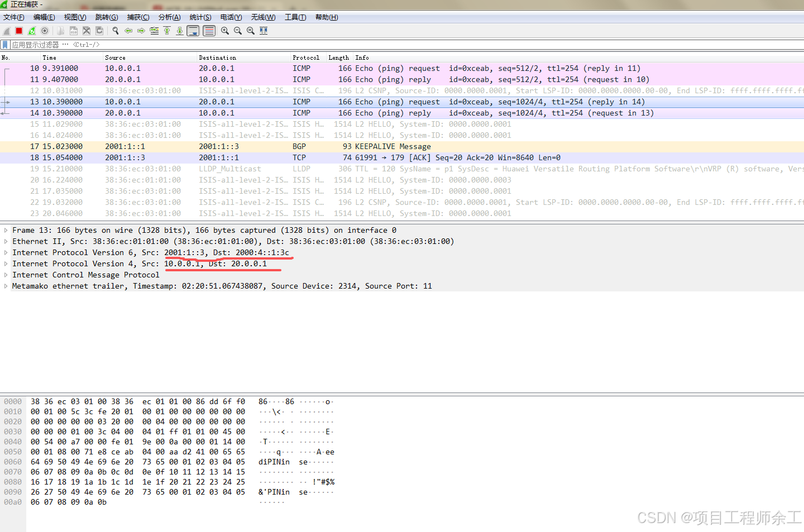Sort packets by the Source column header
The height and width of the screenshot is (532, 804).
pyautogui.click(x=150, y=57)
